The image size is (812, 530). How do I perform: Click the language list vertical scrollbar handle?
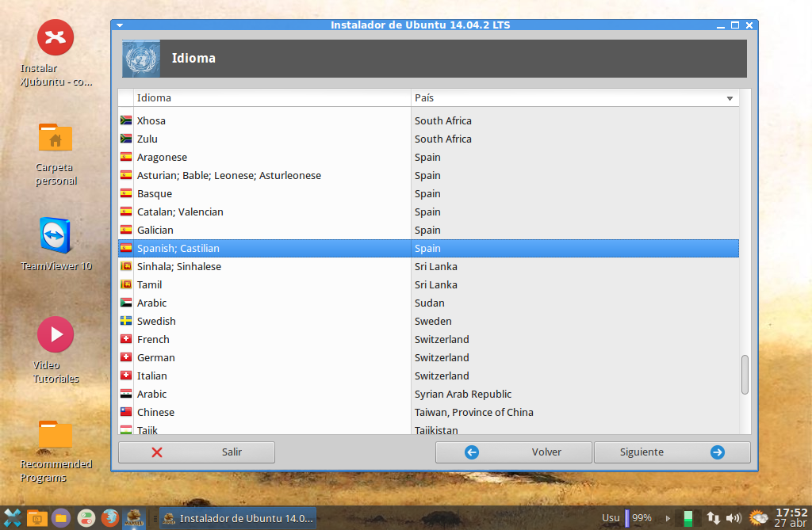745,375
